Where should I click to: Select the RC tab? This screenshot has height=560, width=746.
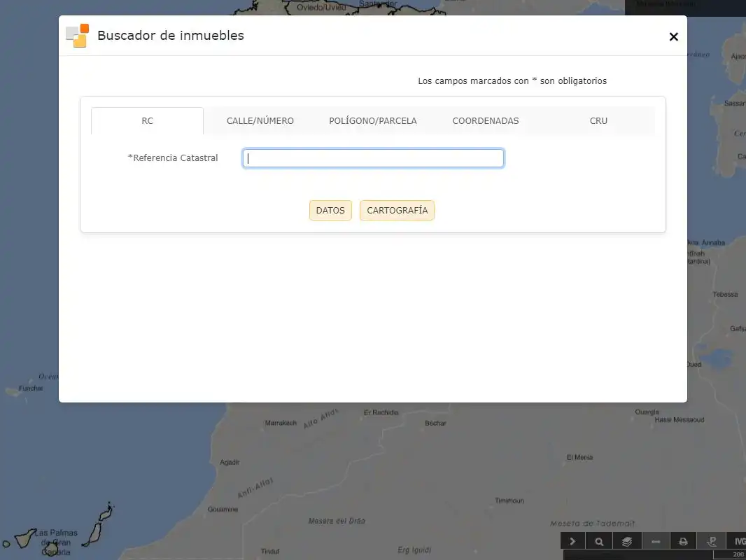coord(148,121)
